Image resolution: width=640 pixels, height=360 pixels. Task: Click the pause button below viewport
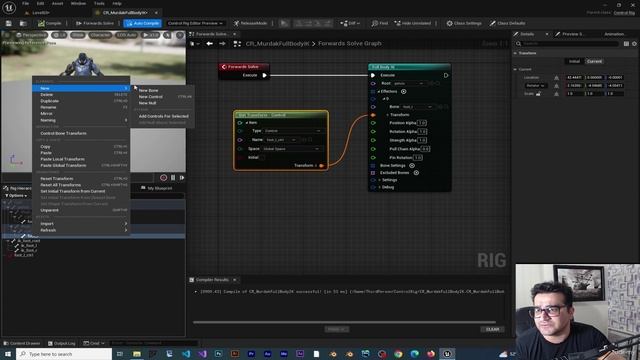[x=173, y=178]
